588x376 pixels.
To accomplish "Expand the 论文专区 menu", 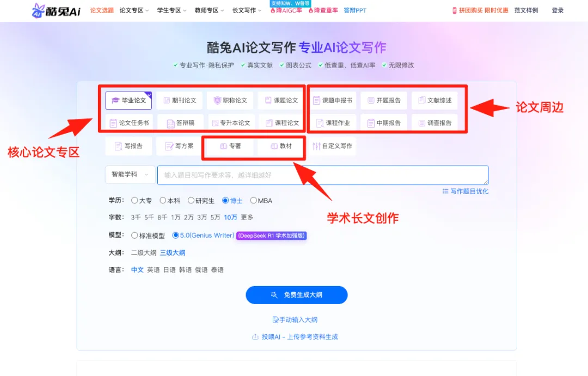I will point(134,10).
